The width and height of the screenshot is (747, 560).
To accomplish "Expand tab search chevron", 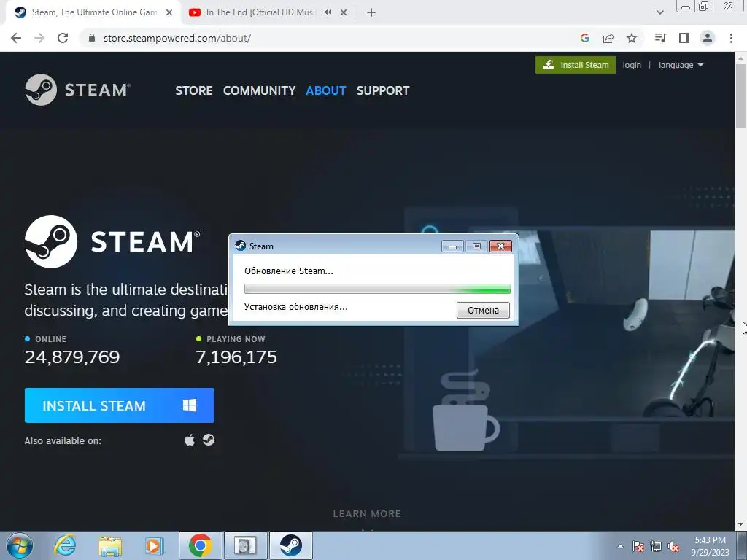I will point(659,12).
